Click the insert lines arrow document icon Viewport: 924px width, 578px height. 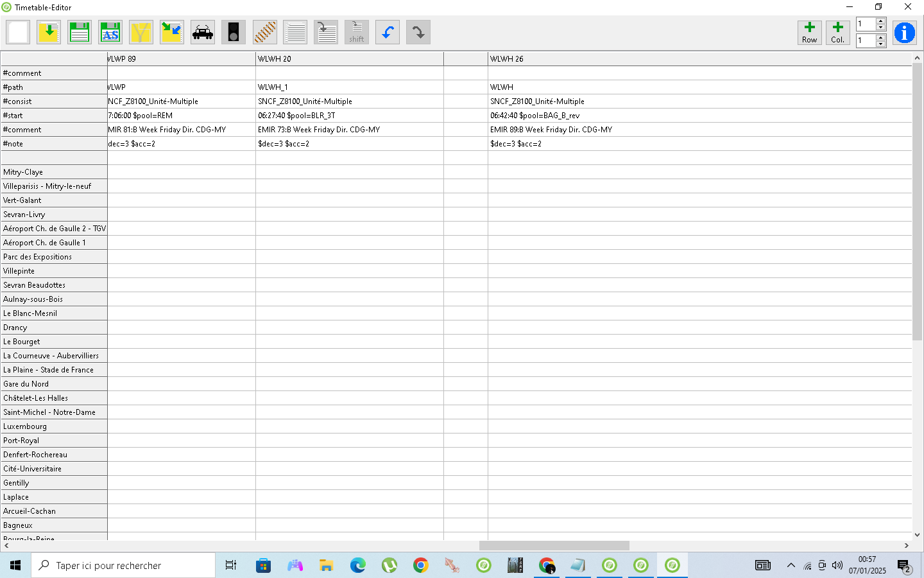[326, 32]
